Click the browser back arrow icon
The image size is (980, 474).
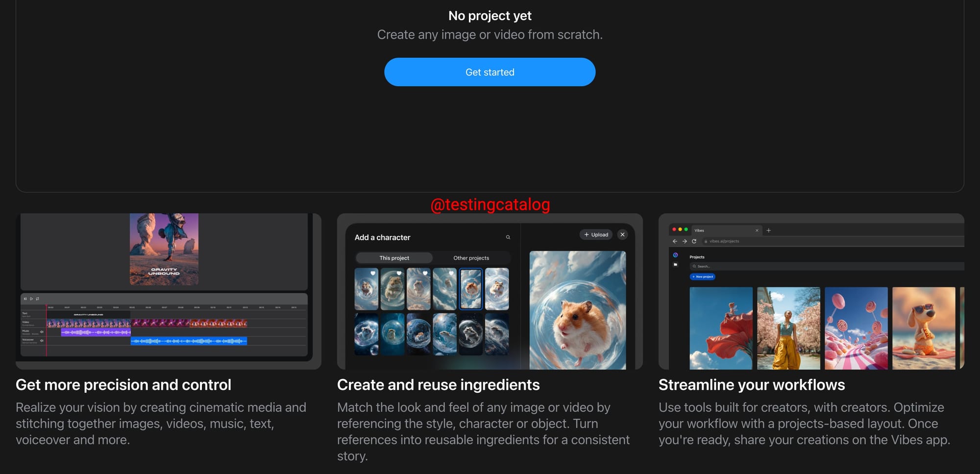click(x=675, y=241)
